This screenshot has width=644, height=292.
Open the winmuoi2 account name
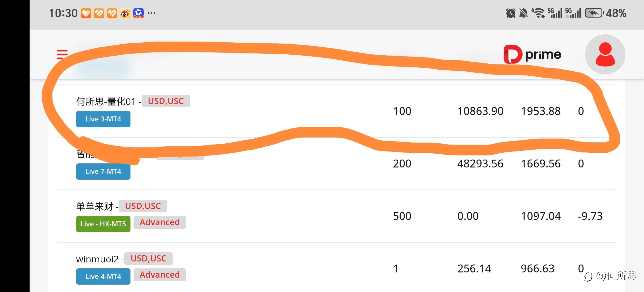click(x=97, y=259)
